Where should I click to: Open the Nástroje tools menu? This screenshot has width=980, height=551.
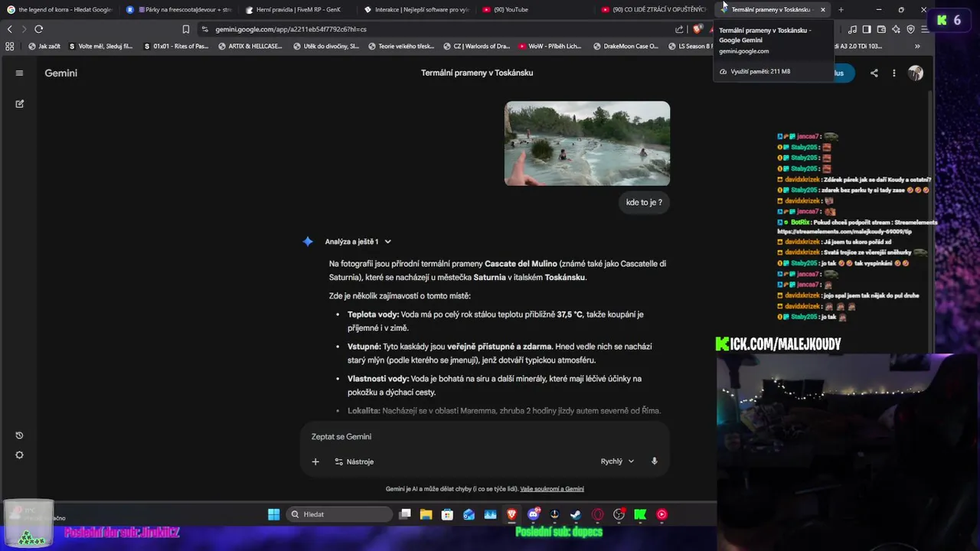[354, 461]
